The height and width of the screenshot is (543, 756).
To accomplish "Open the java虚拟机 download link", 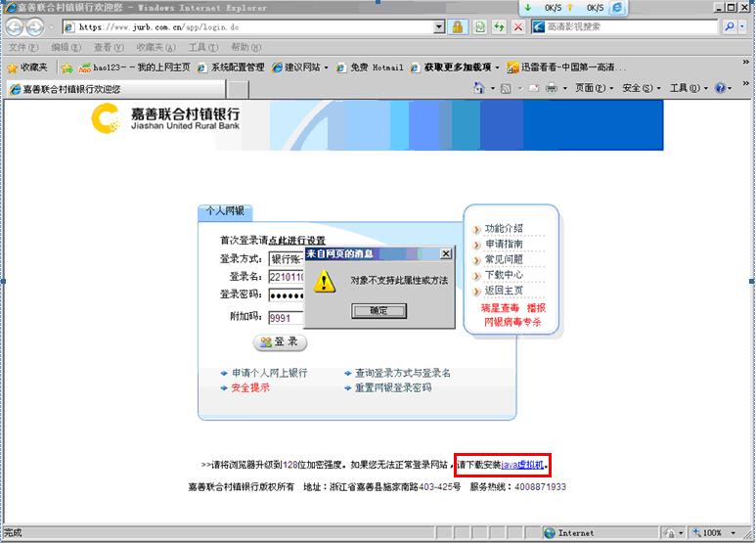I will [522, 465].
